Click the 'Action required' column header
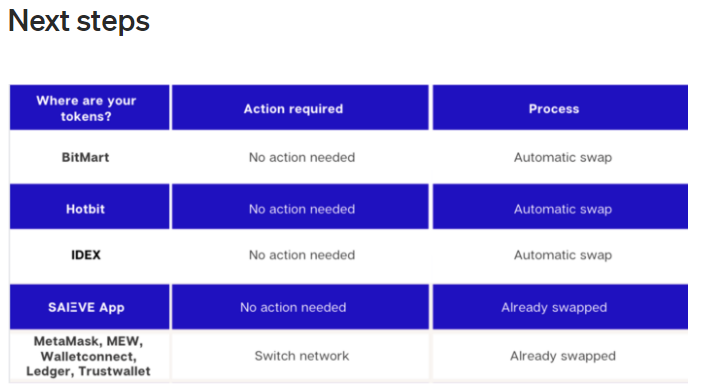Screen dimensions: 717x391 tap(300, 107)
